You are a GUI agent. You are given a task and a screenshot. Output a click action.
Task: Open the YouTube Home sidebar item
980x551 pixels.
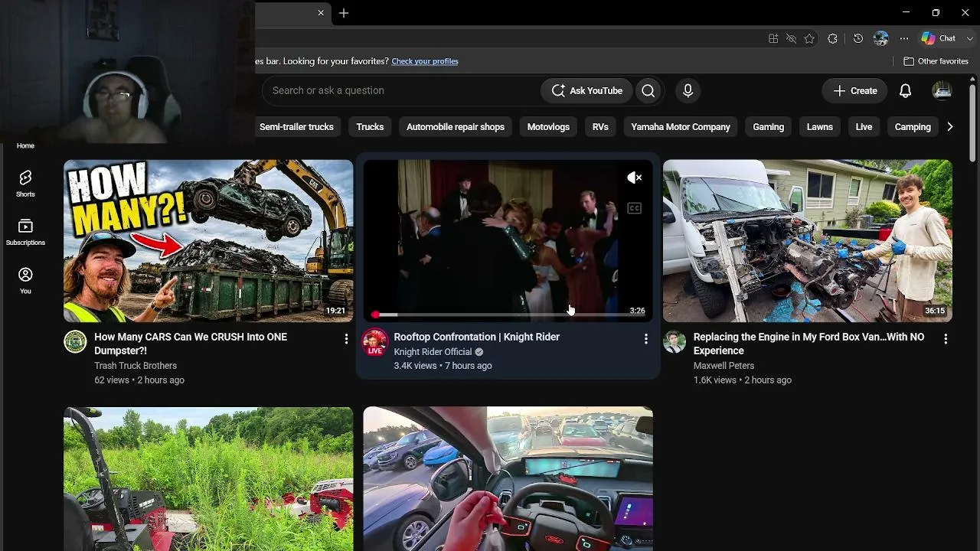point(25,145)
